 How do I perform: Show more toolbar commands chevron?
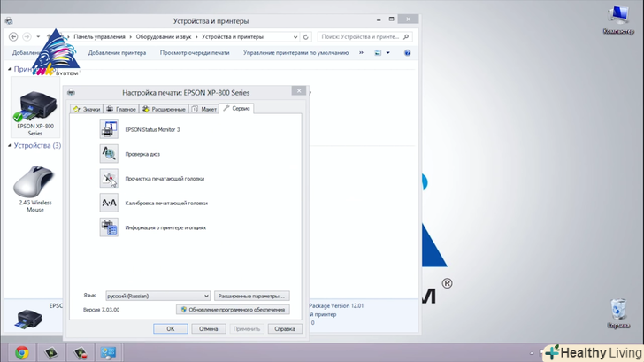(361, 52)
